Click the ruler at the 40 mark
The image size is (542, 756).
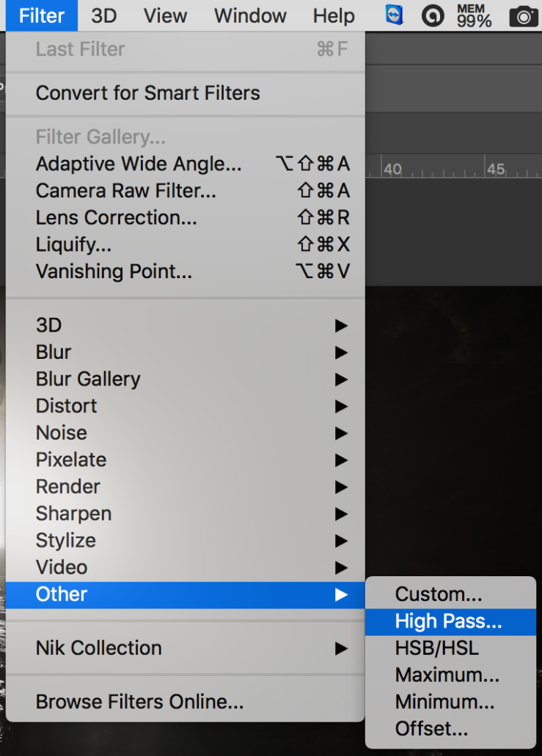coord(392,170)
